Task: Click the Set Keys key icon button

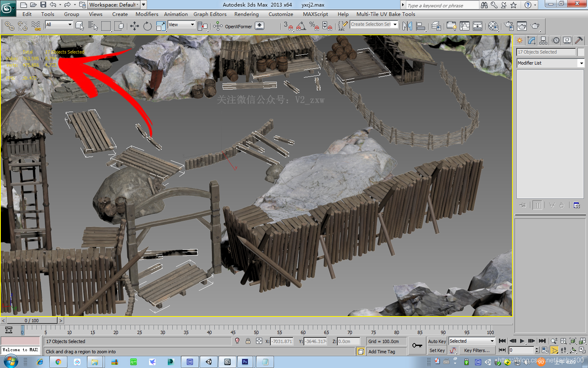Action: (x=417, y=346)
